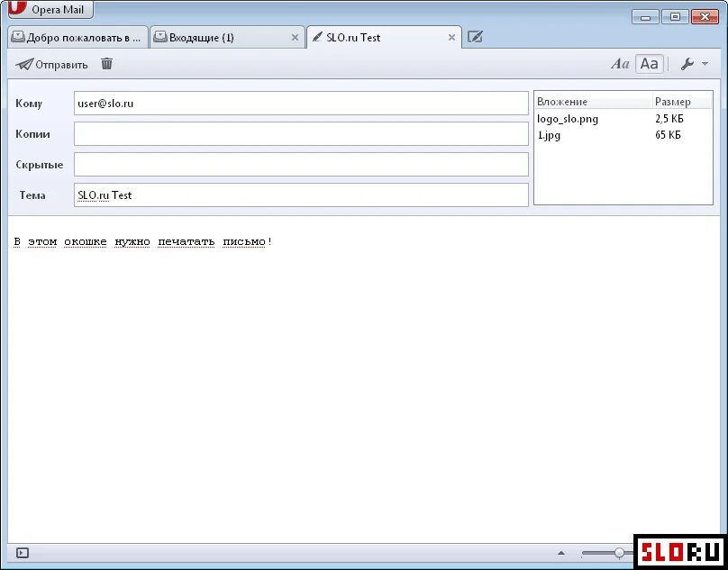Sort attachments by the Размер column header
Image resolution: width=728 pixels, height=570 pixels.
681,101
